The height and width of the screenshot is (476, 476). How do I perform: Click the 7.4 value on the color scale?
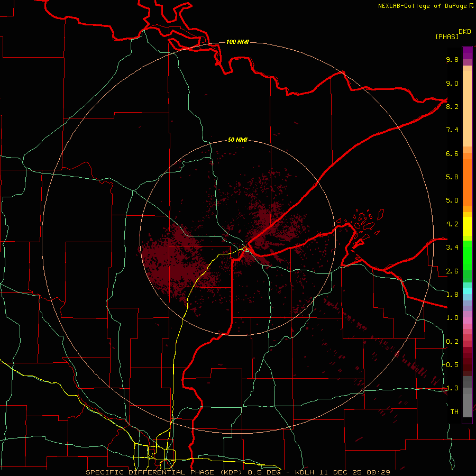(452, 130)
